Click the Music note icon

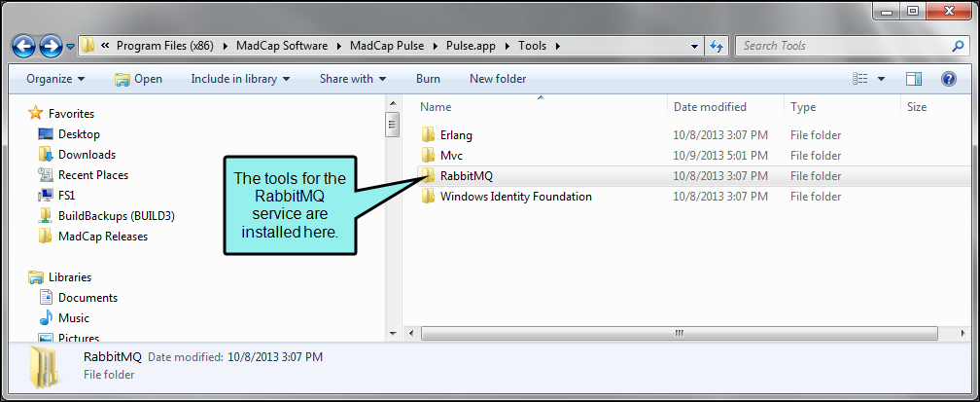(x=45, y=318)
